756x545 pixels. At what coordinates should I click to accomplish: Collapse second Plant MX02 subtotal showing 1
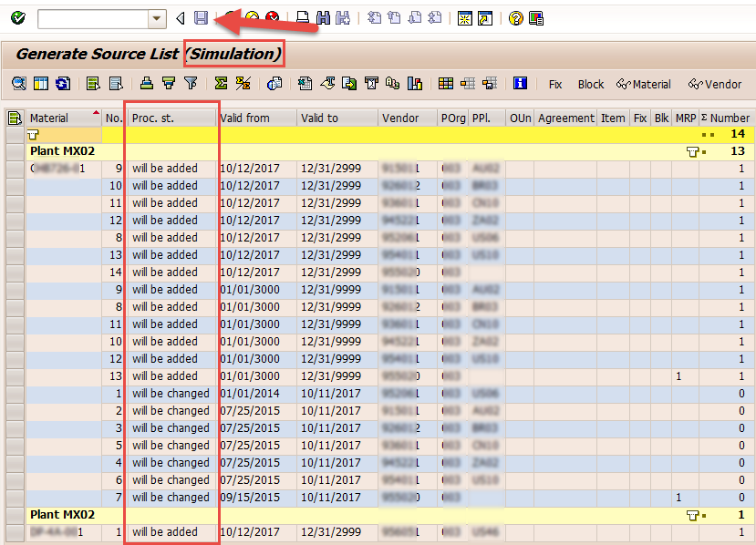[x=693, y=516]
